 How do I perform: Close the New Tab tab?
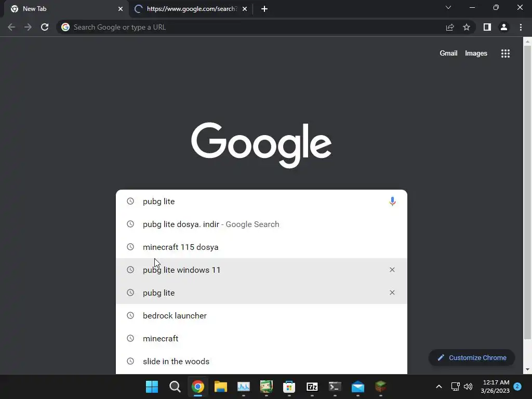click(x=121, y=9)
